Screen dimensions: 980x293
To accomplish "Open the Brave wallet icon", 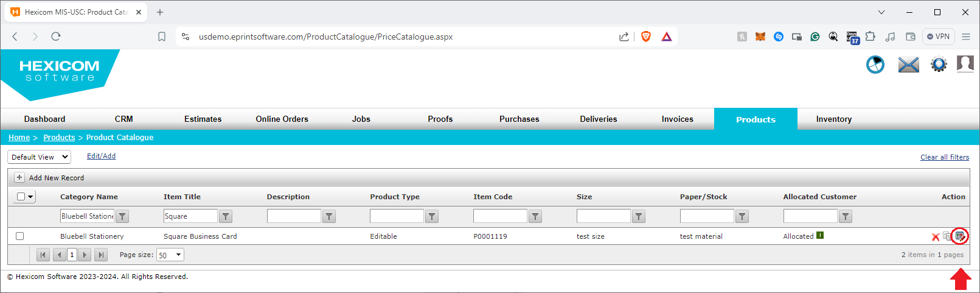I will (x=911, y=37).
